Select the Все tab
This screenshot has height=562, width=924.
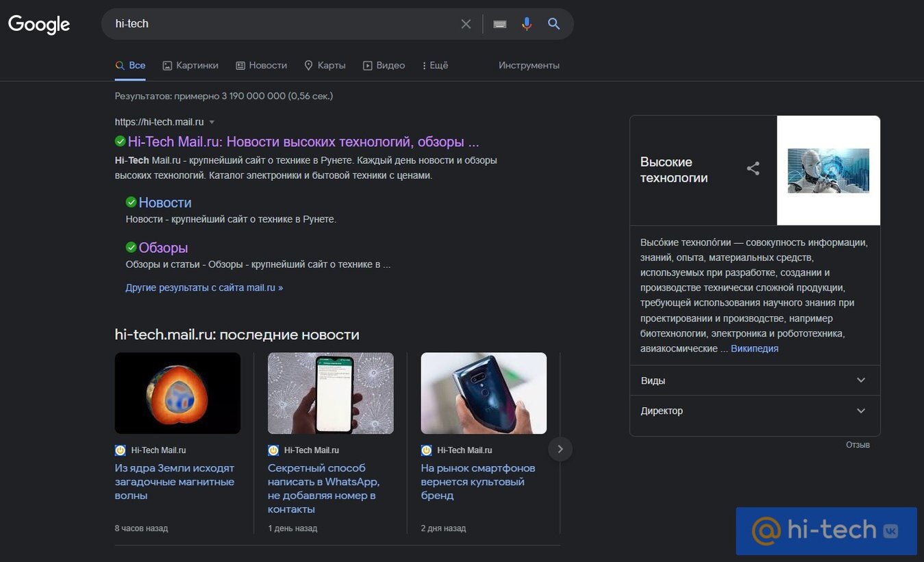[130, 65]
